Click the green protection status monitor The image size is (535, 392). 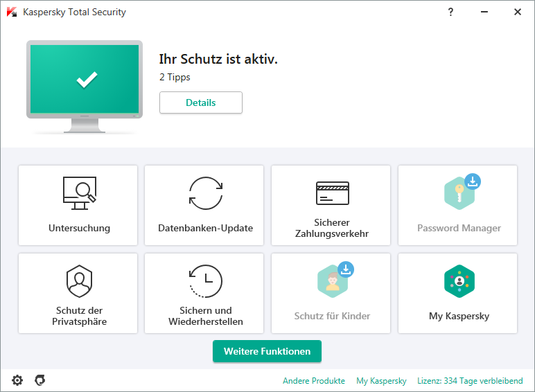[x=85, y=87]
